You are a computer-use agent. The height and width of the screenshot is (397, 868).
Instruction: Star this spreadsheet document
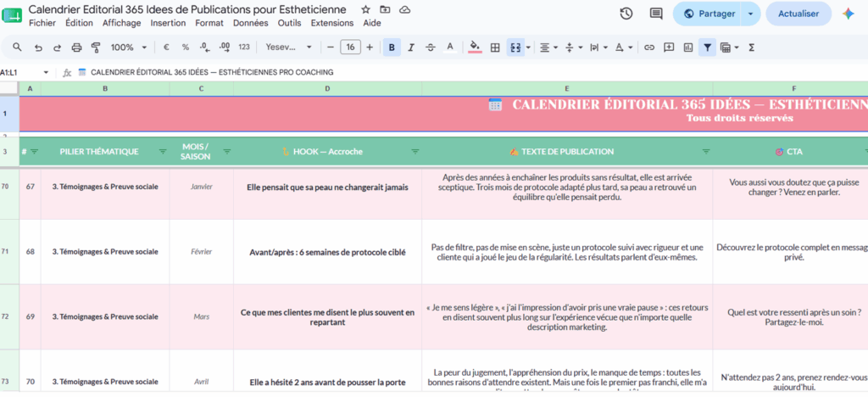click(x=365, y=9)
